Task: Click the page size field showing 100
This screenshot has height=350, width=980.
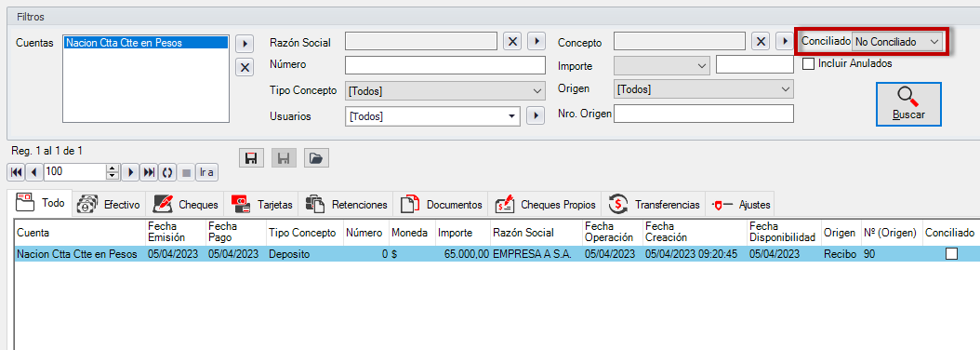Action: (x=75, y=172)
